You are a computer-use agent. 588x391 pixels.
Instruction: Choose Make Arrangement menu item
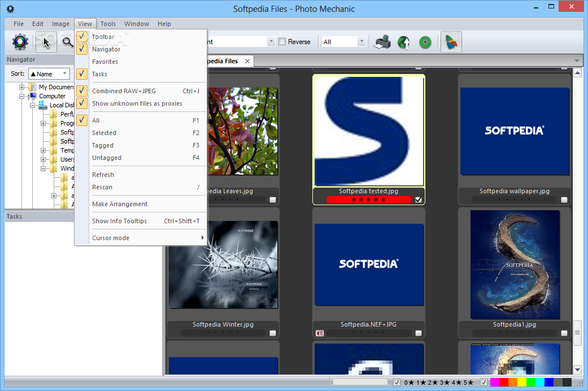tap(141, 204)
